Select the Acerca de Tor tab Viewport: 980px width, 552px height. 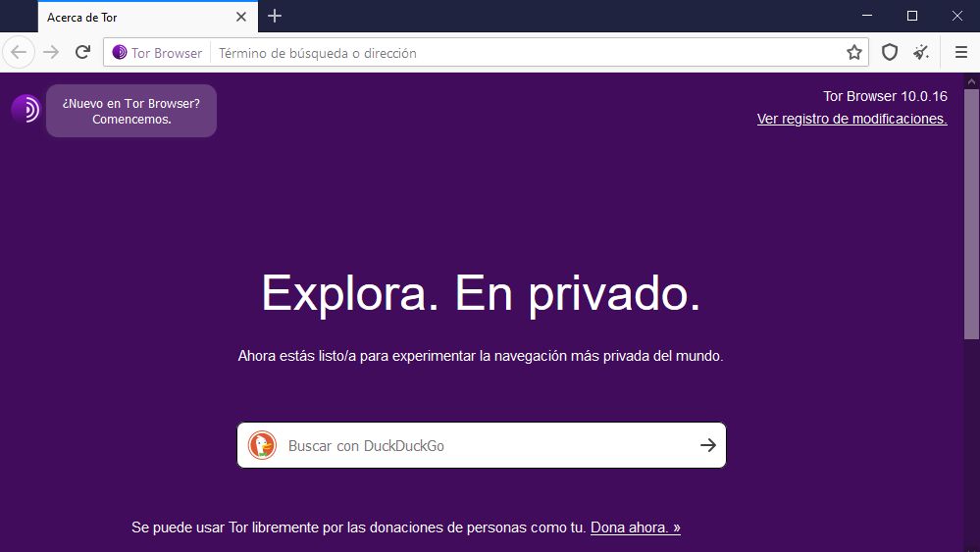click(x=147, y=17)
